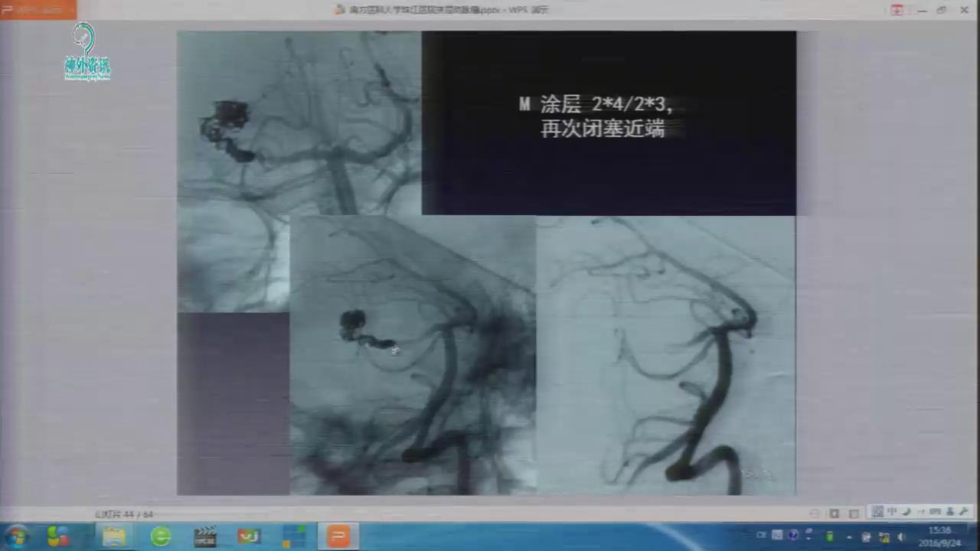Viewport: 980px width, 551px height.
Task: Open the Start button
Action: click(x=15, y=536)
